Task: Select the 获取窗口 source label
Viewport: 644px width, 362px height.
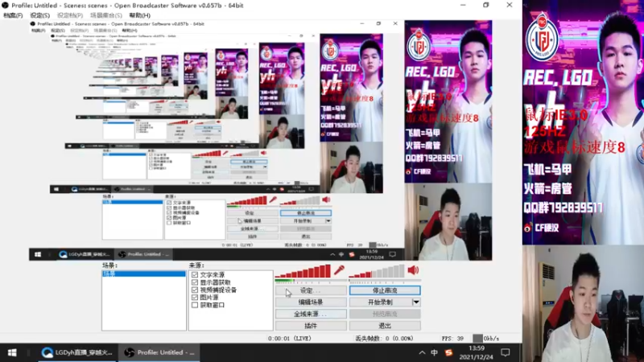Action: pos(213,305)
